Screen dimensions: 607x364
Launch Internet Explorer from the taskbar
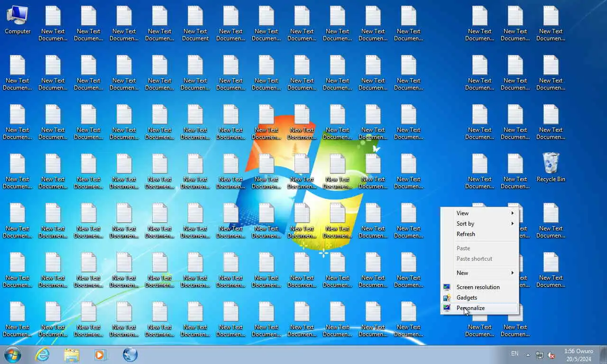[43, 355]
